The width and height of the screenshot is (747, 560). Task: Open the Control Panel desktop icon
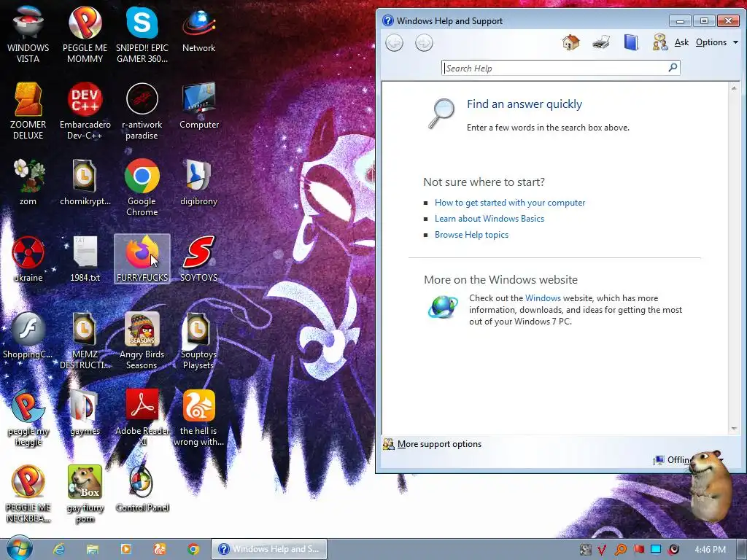click(142, 489)
